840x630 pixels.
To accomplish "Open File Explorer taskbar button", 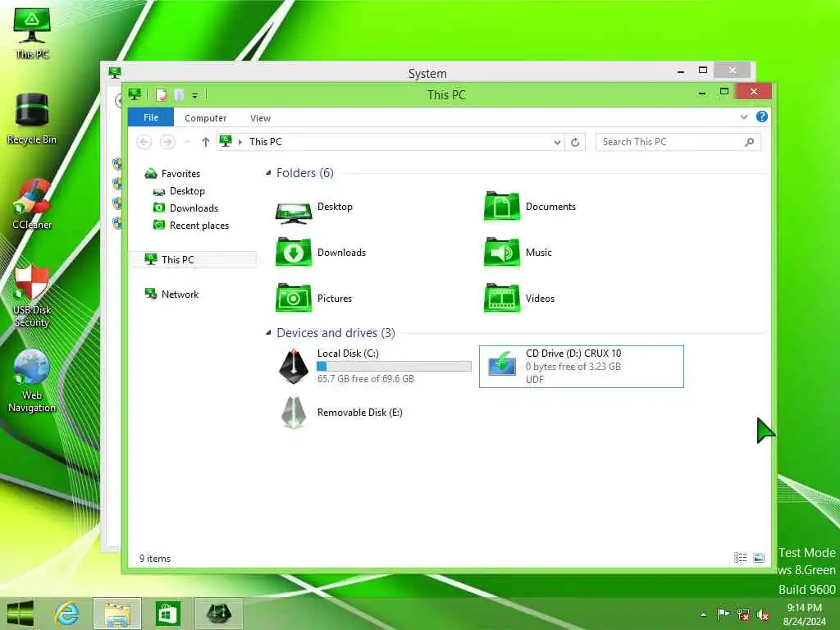I will [x=118, y=614].
